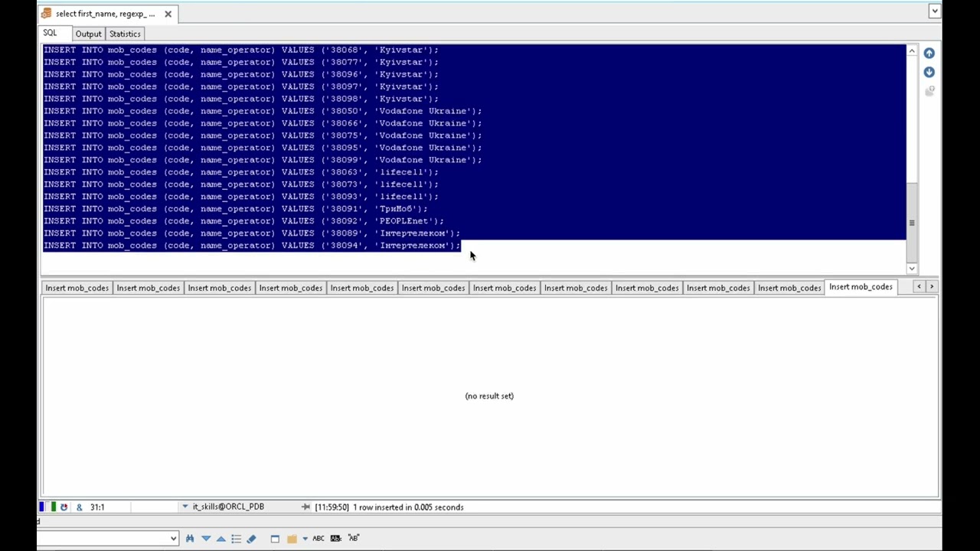
Task: Click the SQL editor scrollbar up arrow
Action: coord(911,51)
